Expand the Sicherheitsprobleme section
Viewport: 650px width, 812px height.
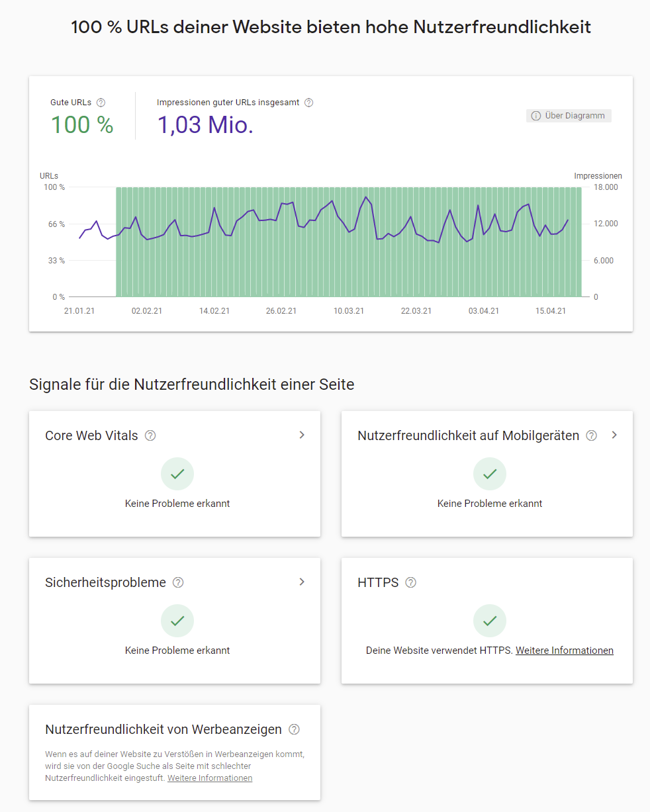pyautogui.click(x=302, y=582)
